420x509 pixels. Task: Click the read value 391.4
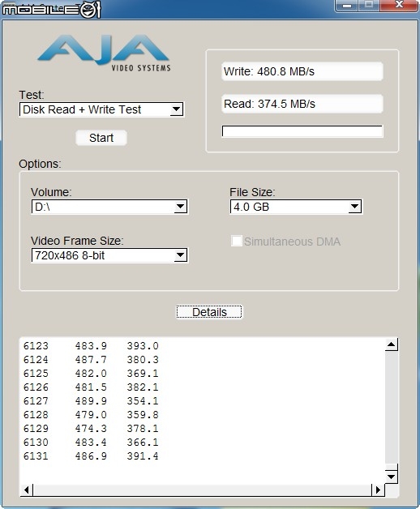pyautogui.click(x=143, y=456)
